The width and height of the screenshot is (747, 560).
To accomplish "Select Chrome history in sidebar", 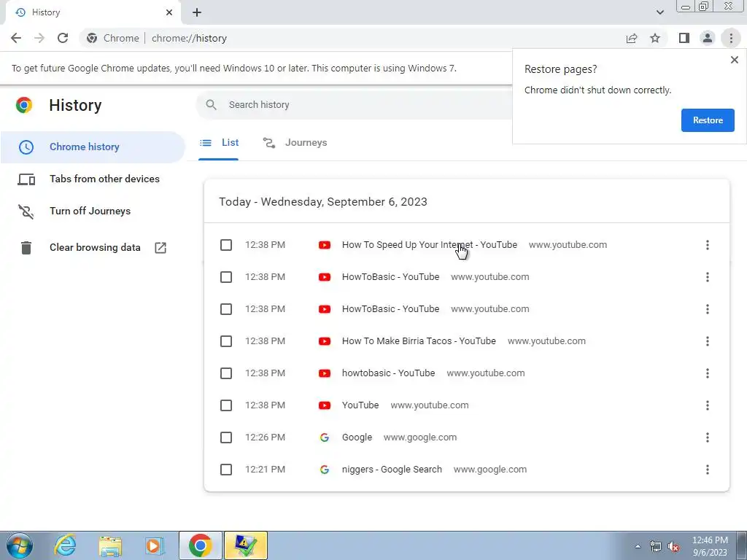I will pyautogui.click(x=93, y=147).
